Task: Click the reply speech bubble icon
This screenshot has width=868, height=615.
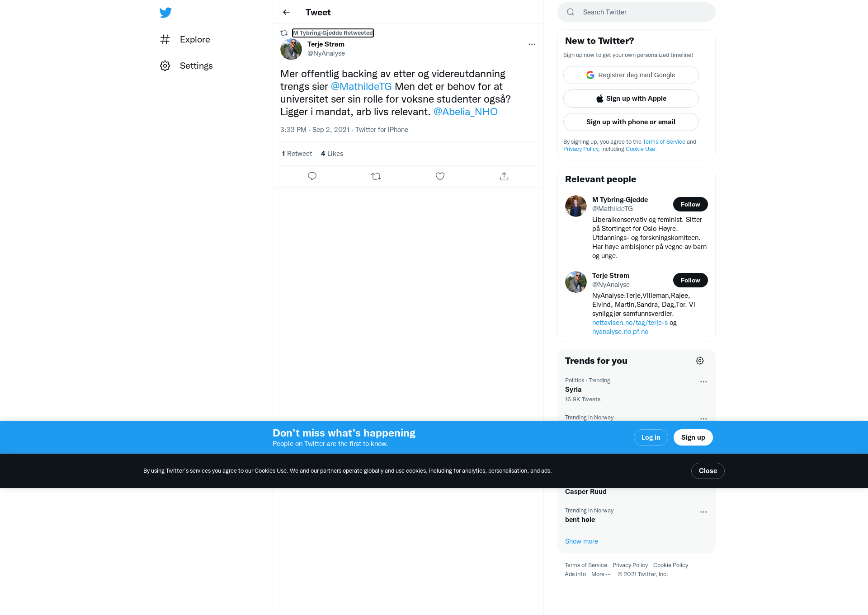Action: coord(312,176)
